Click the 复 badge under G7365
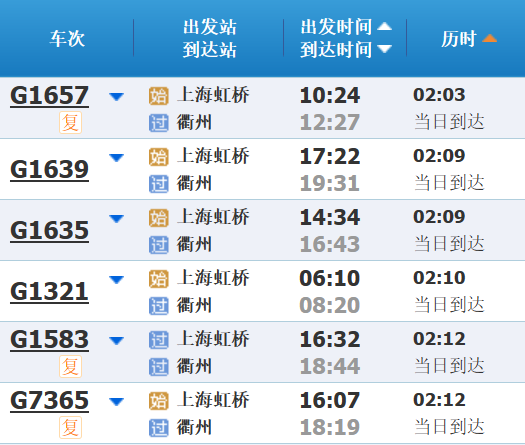Screen dimensions: 525x445 click(70, 427)
